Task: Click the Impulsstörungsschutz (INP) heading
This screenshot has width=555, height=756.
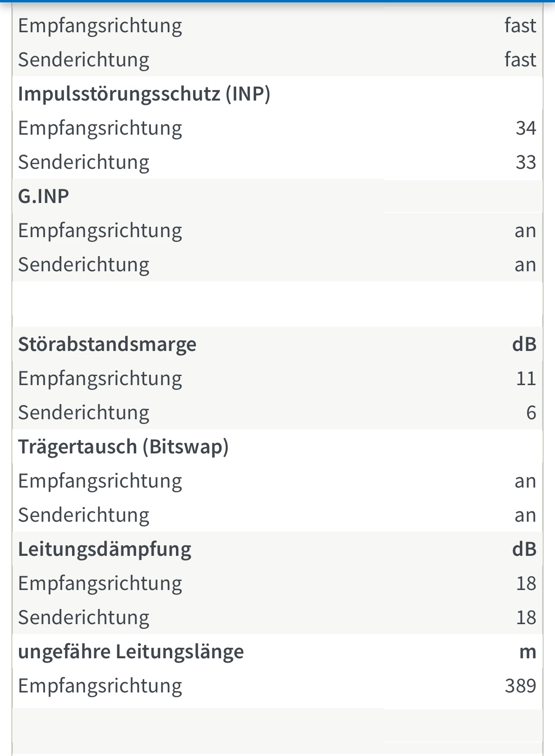Action: [144, 94]
